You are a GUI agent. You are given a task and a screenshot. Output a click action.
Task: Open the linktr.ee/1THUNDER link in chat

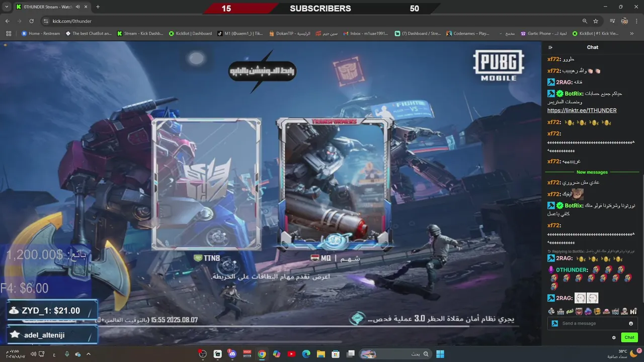582,110
